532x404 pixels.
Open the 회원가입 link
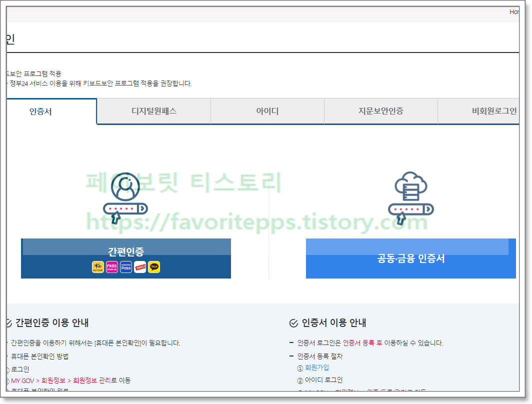pos(317,367)
